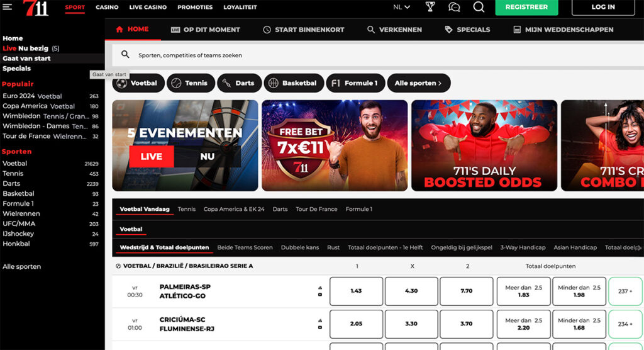Image resolution: width=644 pixels, height=350 pixels.
Task: Switch to Verkennen tab
Action: point(395,30)
